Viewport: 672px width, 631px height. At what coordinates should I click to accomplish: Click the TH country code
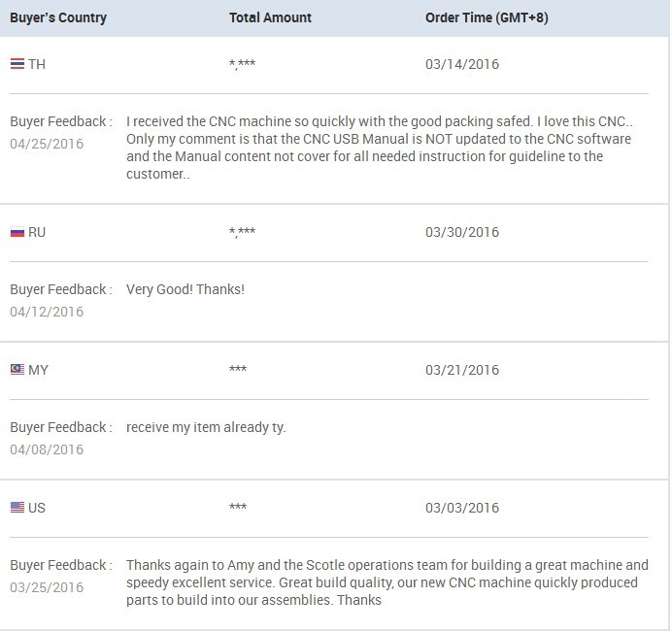pos(37,64)
